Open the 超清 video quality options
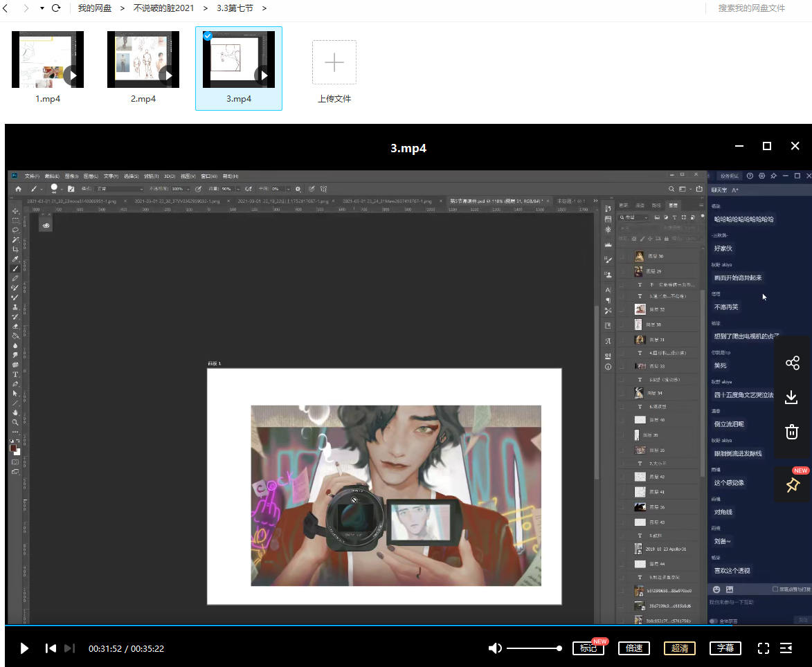 point(680,648)
